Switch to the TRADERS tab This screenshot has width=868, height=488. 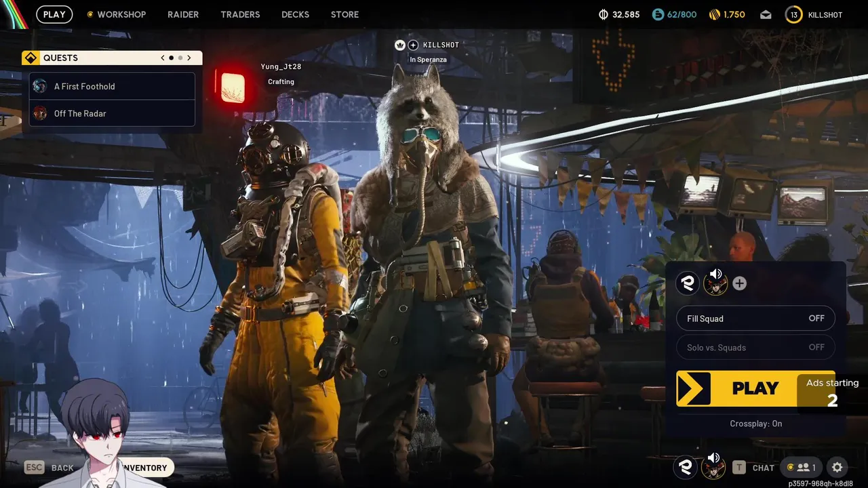(240, 14)
